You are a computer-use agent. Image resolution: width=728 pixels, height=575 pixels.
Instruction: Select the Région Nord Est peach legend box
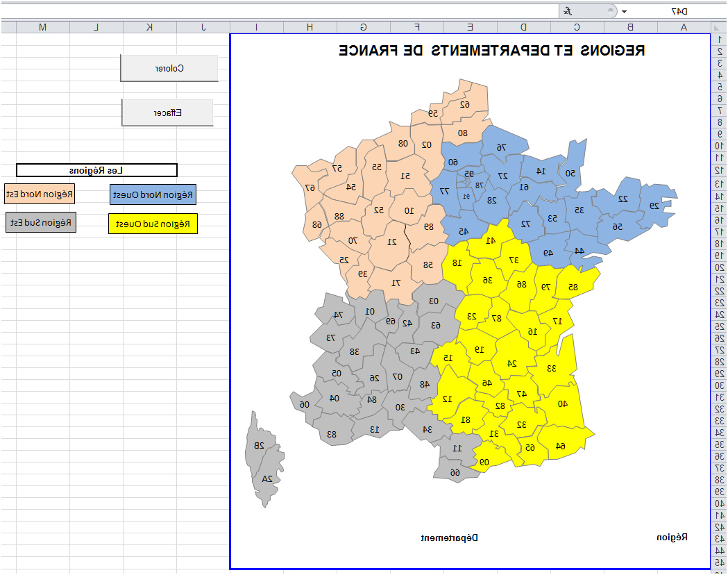click(x=40, y=194)
